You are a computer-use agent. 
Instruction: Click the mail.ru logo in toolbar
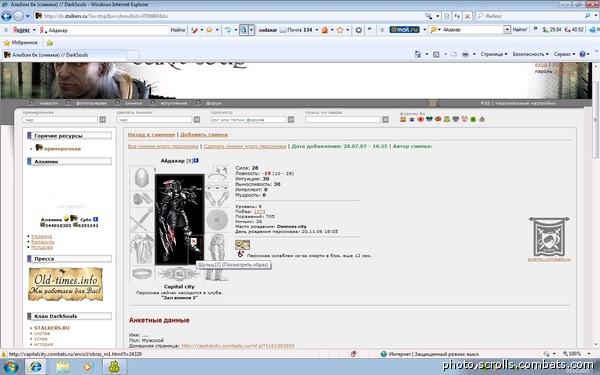click(x=404, y=29)
